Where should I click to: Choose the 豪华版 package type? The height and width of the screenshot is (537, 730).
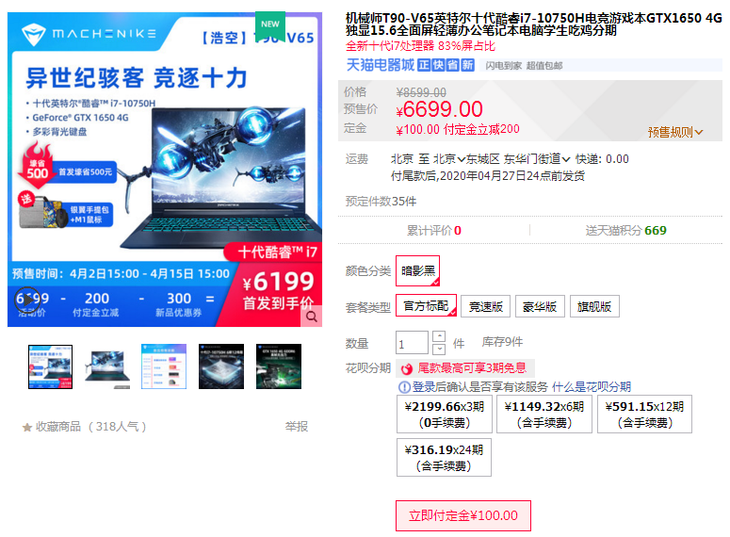[540, 306]
